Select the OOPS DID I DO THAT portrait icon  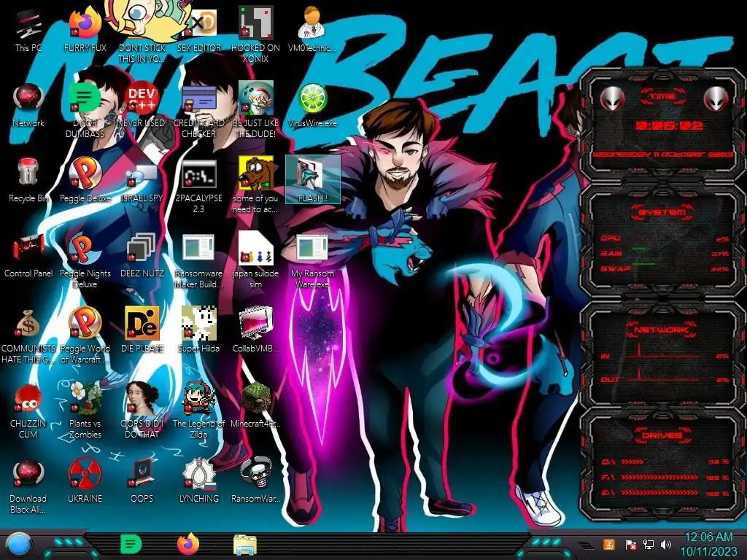[x=142, y=411]
